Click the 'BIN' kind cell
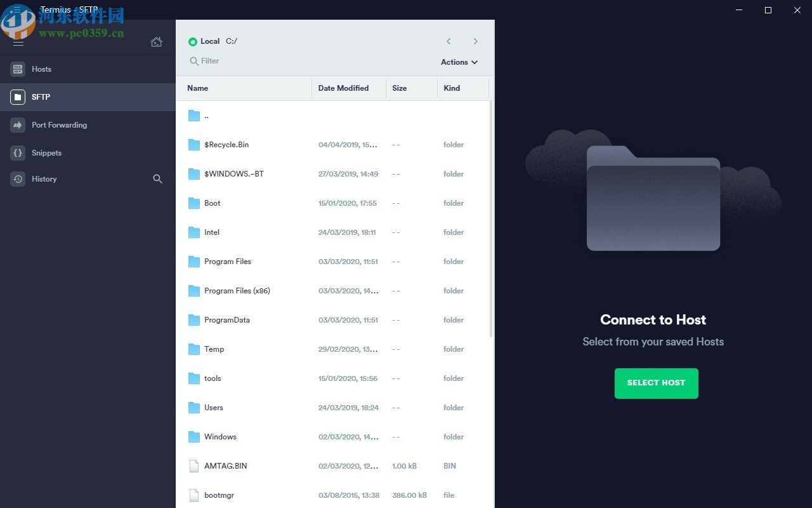This screenshot has width=812, height=508. click(450, 466)
